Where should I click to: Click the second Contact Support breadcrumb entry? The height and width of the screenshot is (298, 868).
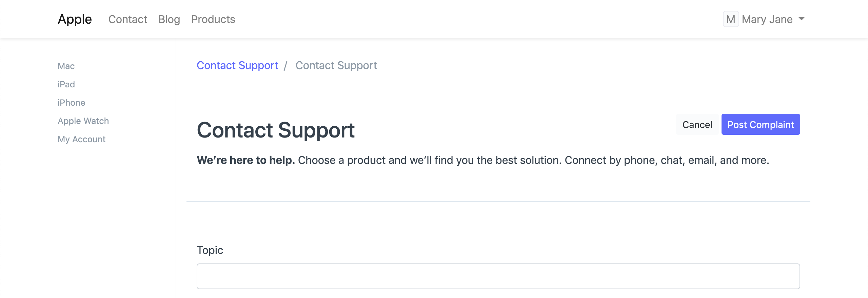click(336, 65)
